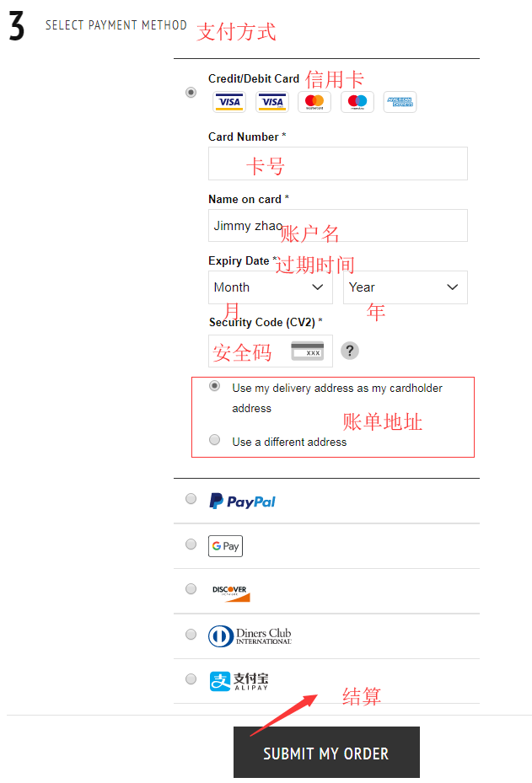Select the Credit/Debit Card radio button
532x783 pixels.
(191, 93)
